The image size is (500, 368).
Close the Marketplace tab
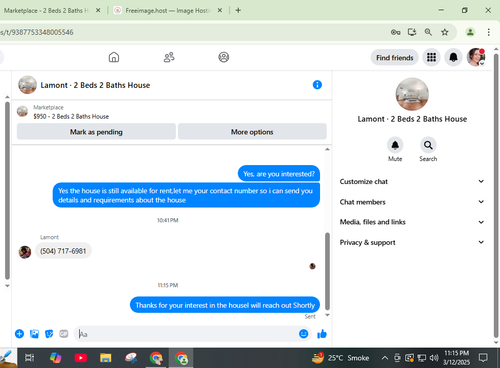click(x=98, y=10)
